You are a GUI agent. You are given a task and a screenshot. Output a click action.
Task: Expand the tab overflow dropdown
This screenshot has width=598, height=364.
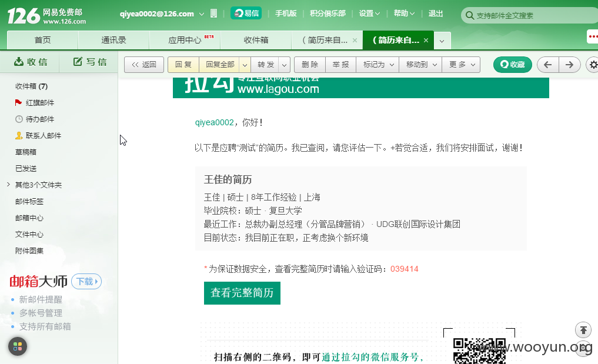(x=442, y=41)
